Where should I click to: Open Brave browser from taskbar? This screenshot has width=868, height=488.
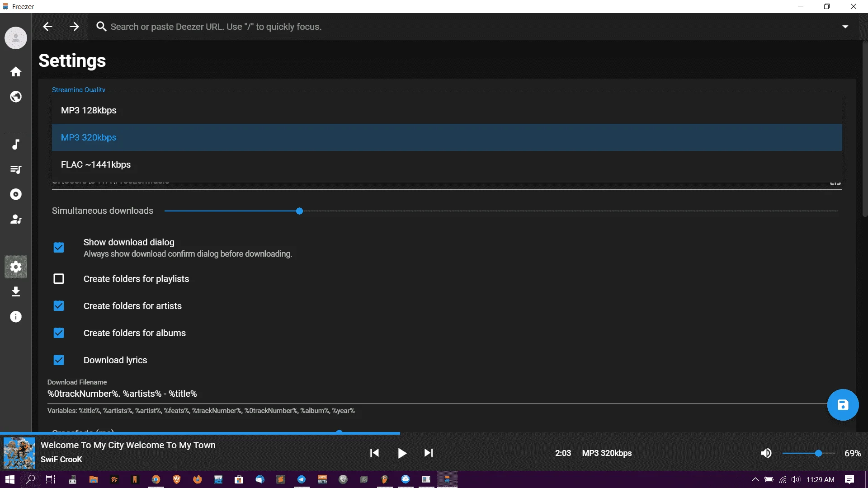177,479
